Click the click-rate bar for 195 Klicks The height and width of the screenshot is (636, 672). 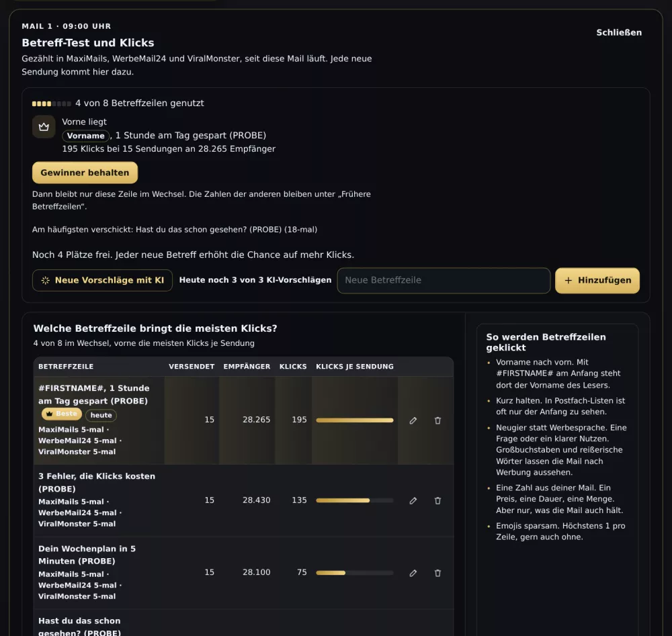pos(354,420)
